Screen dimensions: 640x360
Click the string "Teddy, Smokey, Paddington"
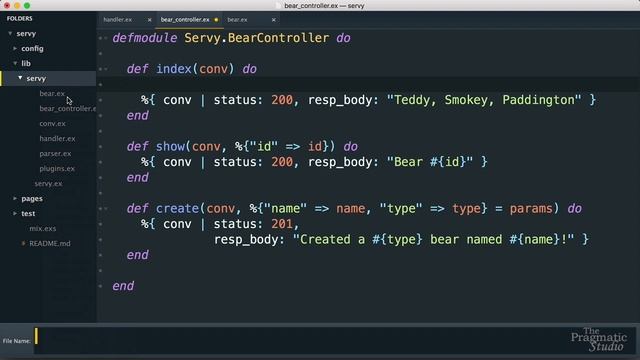point(484,100)
